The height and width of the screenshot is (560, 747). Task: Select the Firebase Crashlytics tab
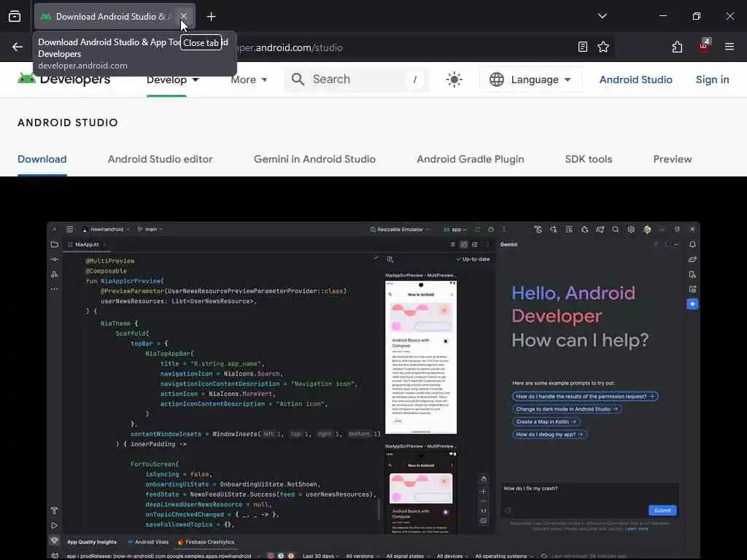coord(206,542)
